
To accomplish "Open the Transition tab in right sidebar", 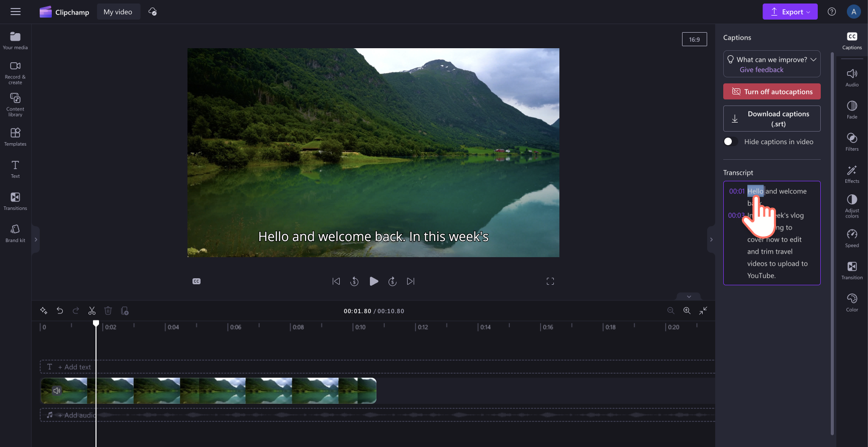I will click(x=852, y=271).
